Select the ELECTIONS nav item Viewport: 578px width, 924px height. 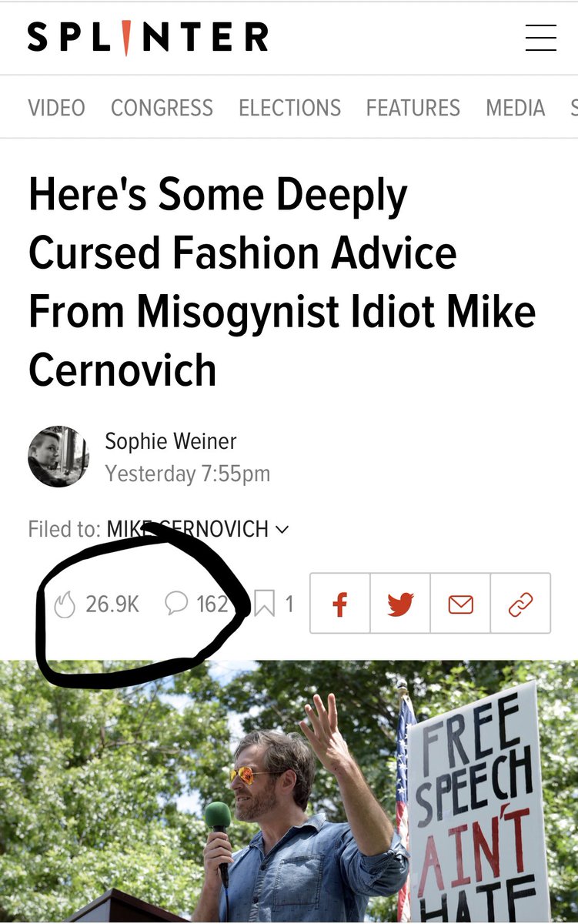(289, 108)
